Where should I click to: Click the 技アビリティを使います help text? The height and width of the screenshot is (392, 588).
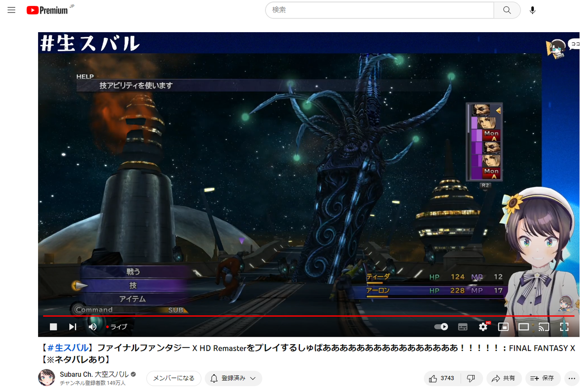coord(136,85)
